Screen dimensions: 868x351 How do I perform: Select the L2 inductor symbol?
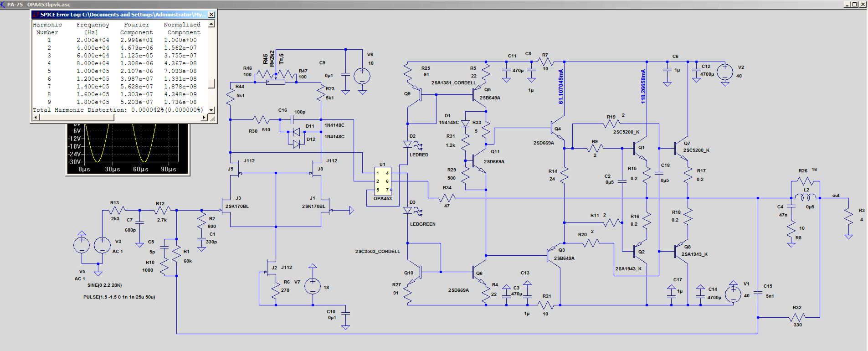tap(806, 198)
